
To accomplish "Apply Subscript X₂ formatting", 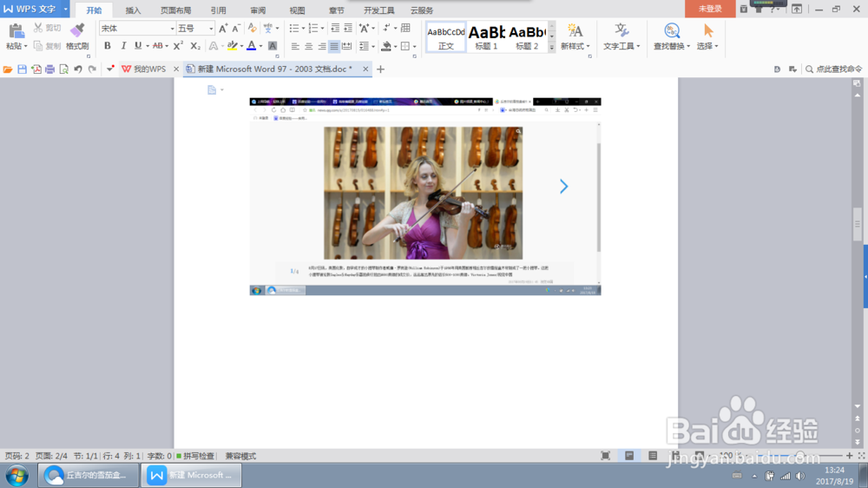I will 194,46.
